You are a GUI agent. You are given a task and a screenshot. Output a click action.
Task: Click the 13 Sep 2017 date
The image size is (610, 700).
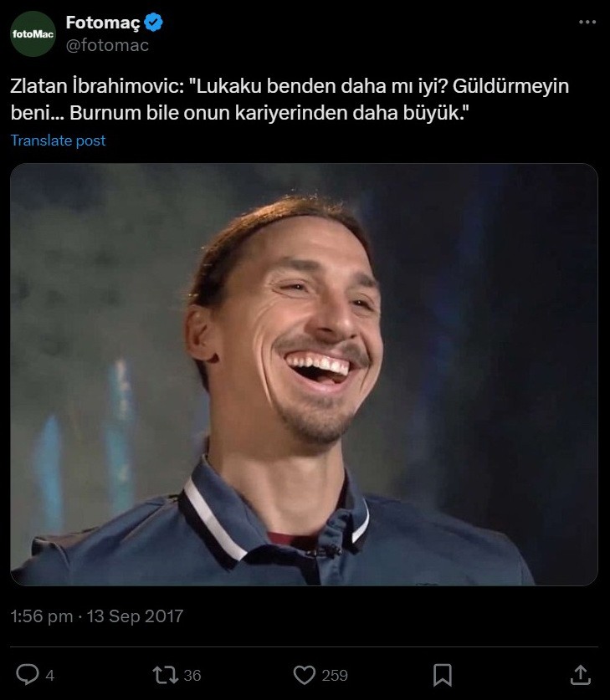[135, 616]
